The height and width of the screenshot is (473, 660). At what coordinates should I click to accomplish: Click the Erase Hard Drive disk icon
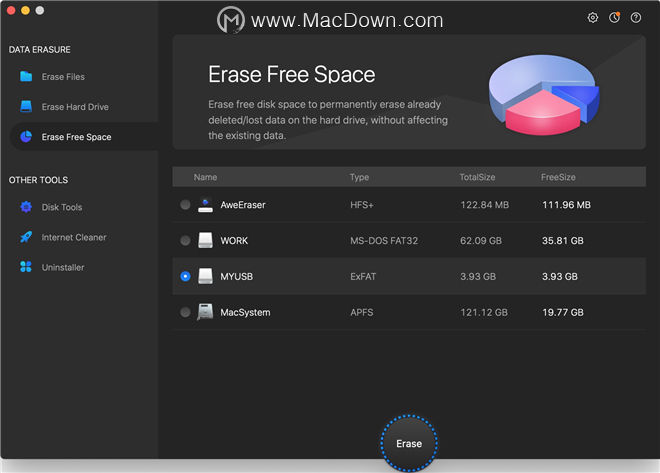(26, 106)
